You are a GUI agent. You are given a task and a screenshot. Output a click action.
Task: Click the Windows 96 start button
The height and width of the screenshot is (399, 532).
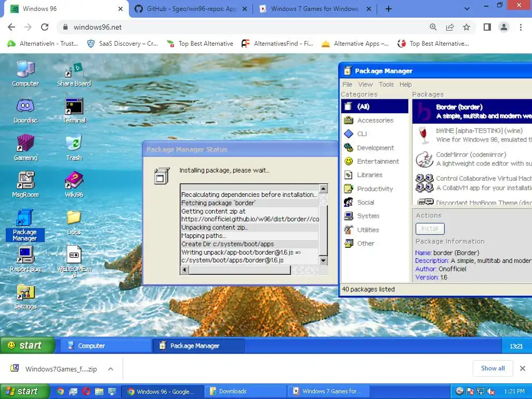pos(27,345)
